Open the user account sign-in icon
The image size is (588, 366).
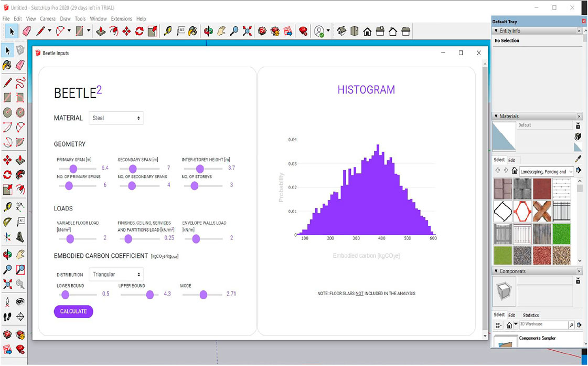pyautogui.click(x=319, y=31)
